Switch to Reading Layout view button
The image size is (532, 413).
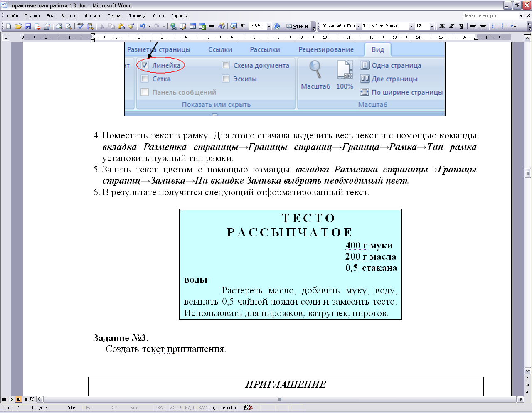[x=32, y=399]
